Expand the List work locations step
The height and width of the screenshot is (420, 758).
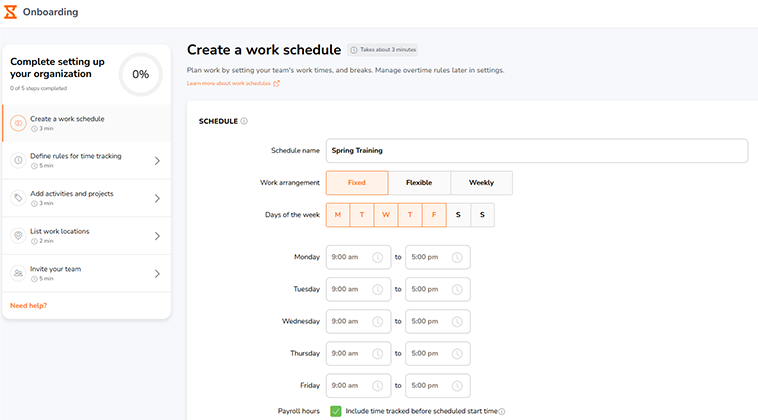coord(157,236)
